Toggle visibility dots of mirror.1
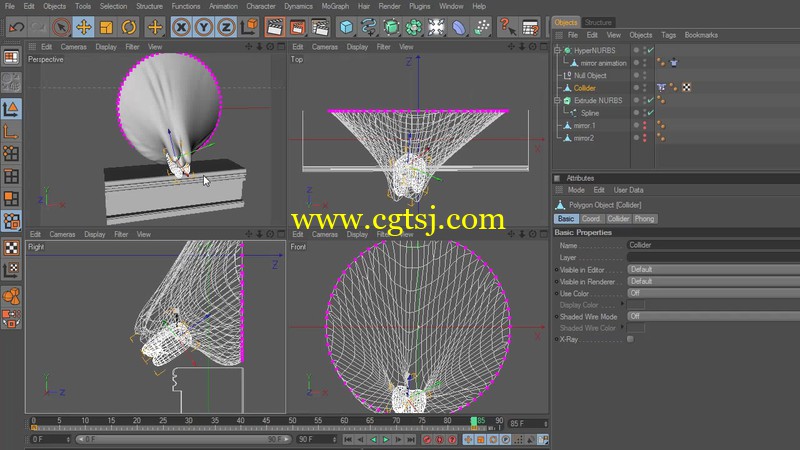 pos(645,125)
